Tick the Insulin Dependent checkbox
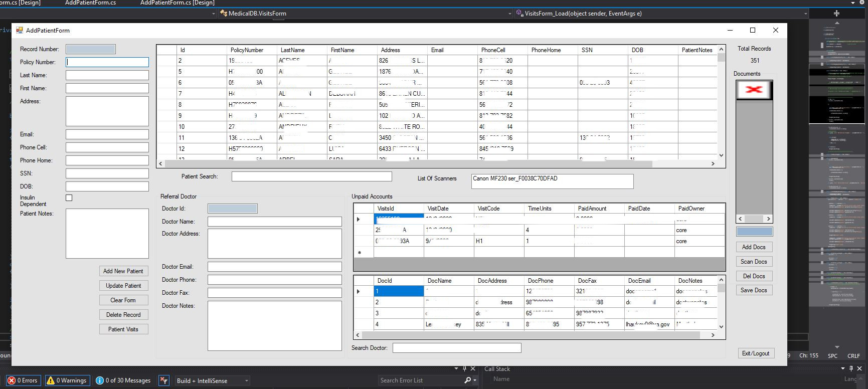Viewport: 868px width, 389px height. coord(69,198)
